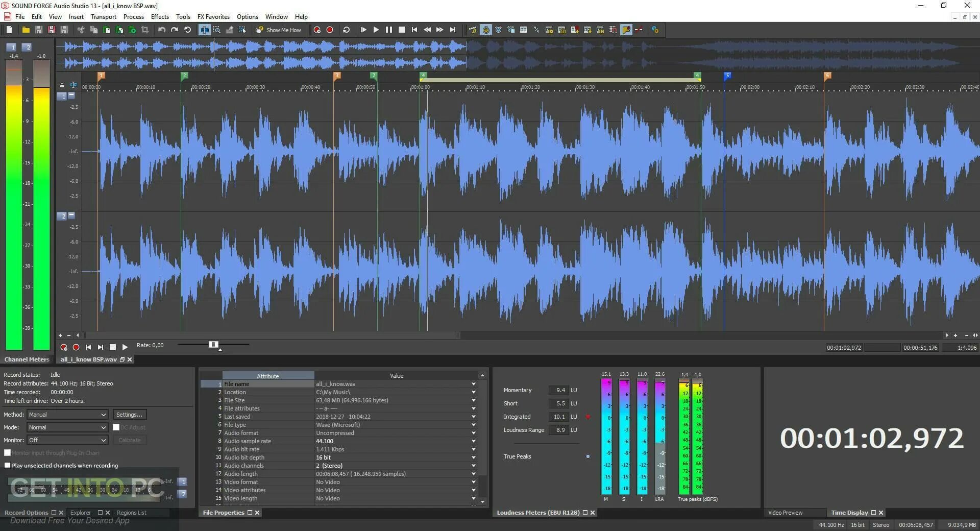This screenshot has height=531, width=980.
Task: Expand the File name value dropdown arrow
Action: point(474,384)
